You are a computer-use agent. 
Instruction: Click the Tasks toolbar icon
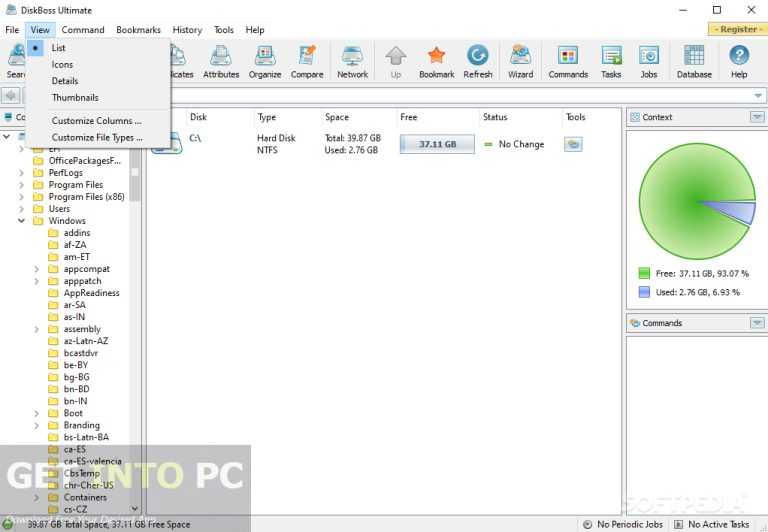(611, 61)
